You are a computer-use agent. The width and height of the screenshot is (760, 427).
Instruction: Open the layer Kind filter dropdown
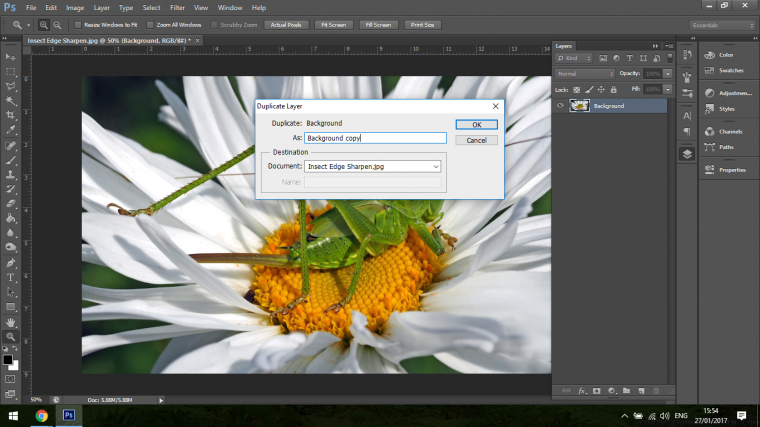[574, 58]
